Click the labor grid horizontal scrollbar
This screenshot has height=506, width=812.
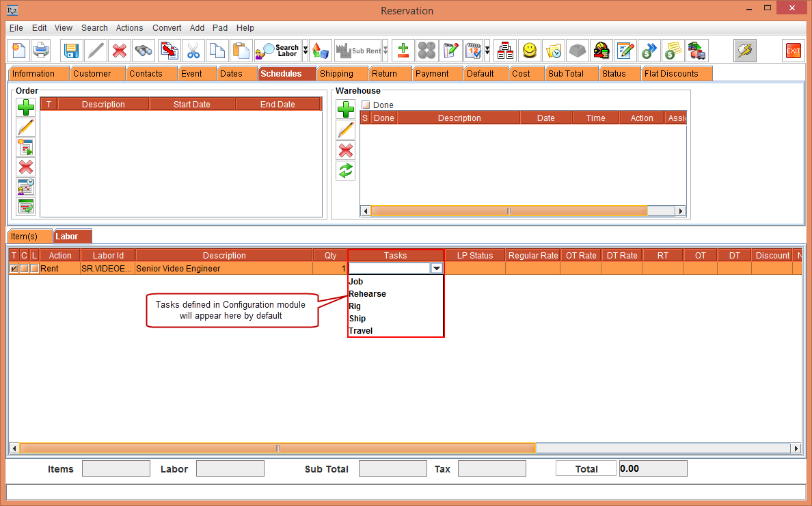click(278, 449)
